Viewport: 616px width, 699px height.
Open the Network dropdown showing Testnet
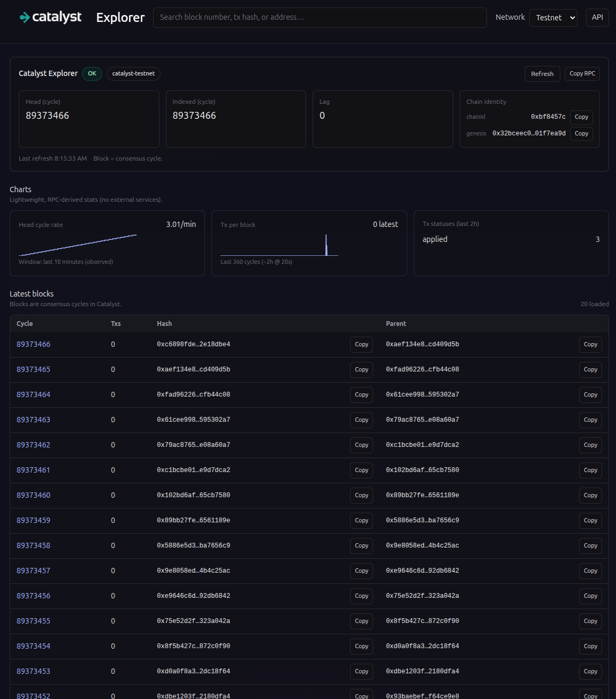point(553,18)
